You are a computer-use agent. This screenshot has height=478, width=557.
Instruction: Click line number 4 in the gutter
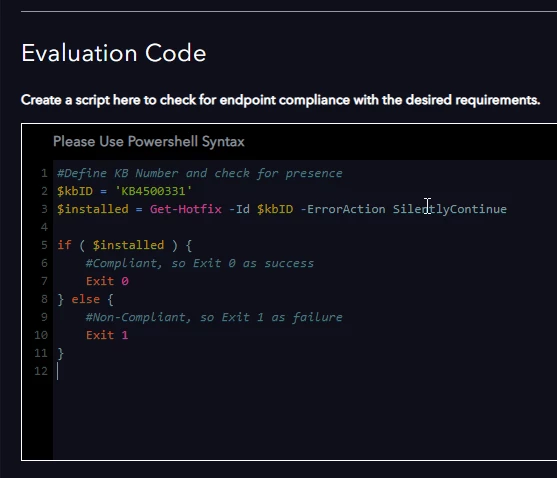[44, 227]
